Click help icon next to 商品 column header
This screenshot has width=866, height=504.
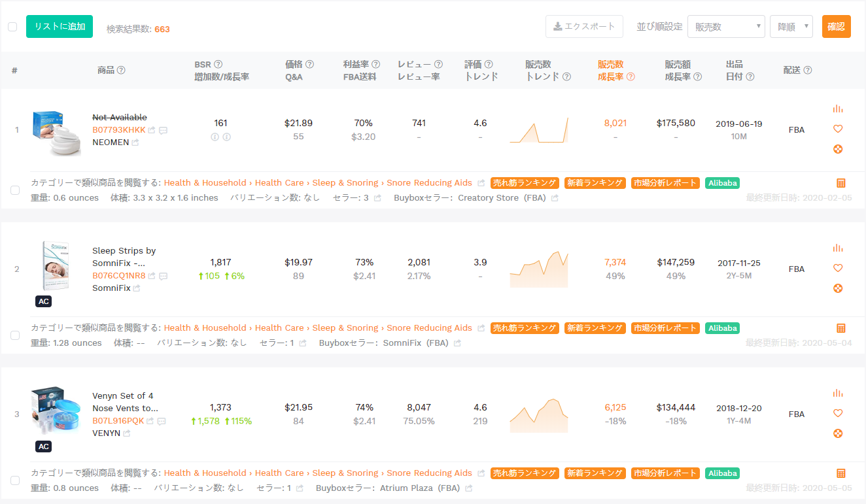pyautogui.click(x=121, y=70)
